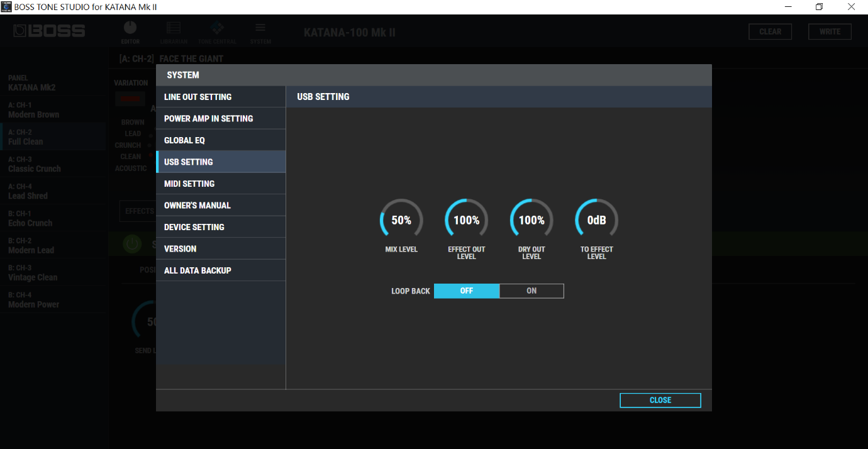Viewport: 868px width, 449px height.
Task: Select A: CH-2 Full Clean patch
Action: click(53, 137)
